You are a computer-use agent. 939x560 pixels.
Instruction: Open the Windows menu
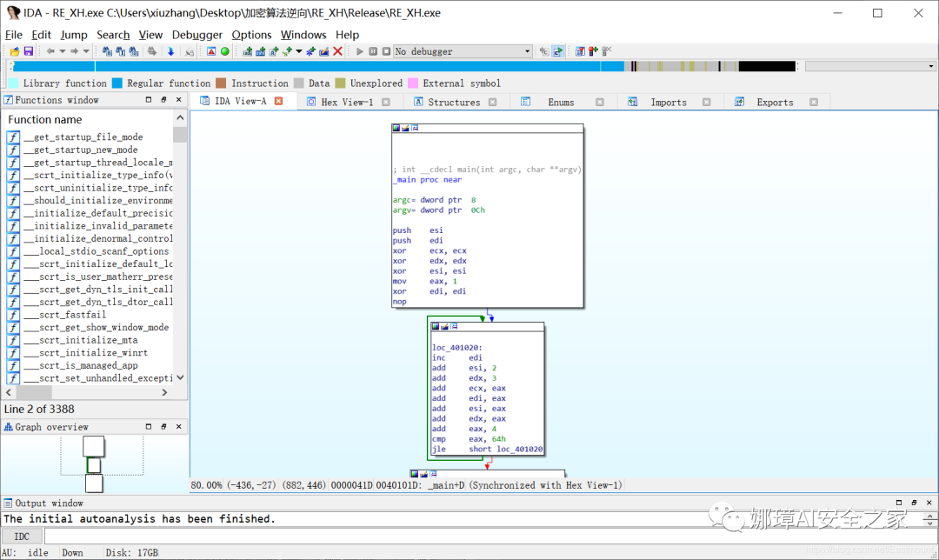click(x=303, y=35)
